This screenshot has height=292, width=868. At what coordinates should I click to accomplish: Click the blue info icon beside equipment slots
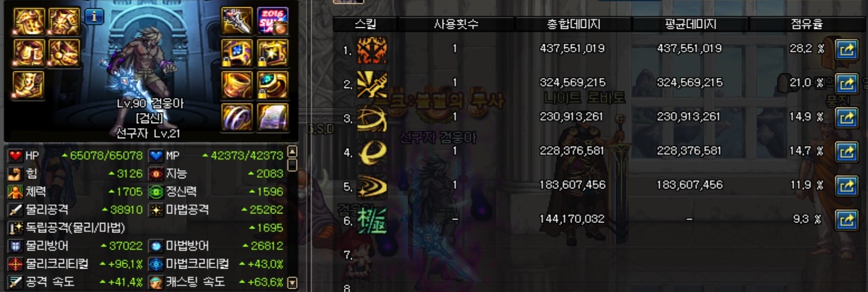click(x=94, y=17)
